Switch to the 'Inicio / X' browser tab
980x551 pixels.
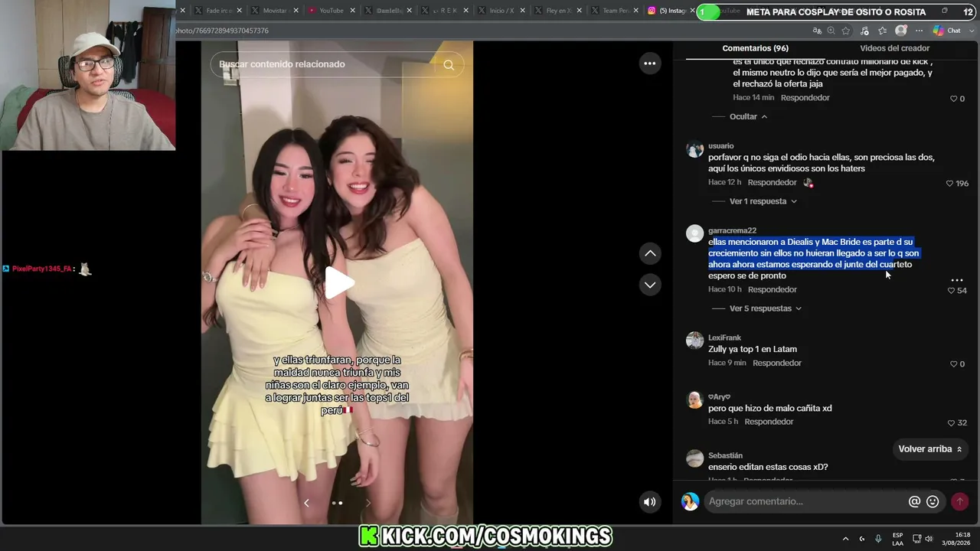(x=501, y=11)
